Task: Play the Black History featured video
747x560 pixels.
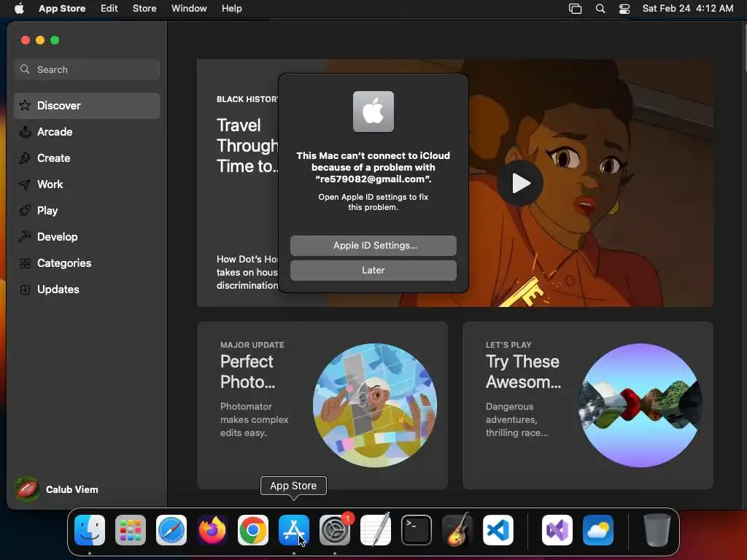Action: click(519, 183)
